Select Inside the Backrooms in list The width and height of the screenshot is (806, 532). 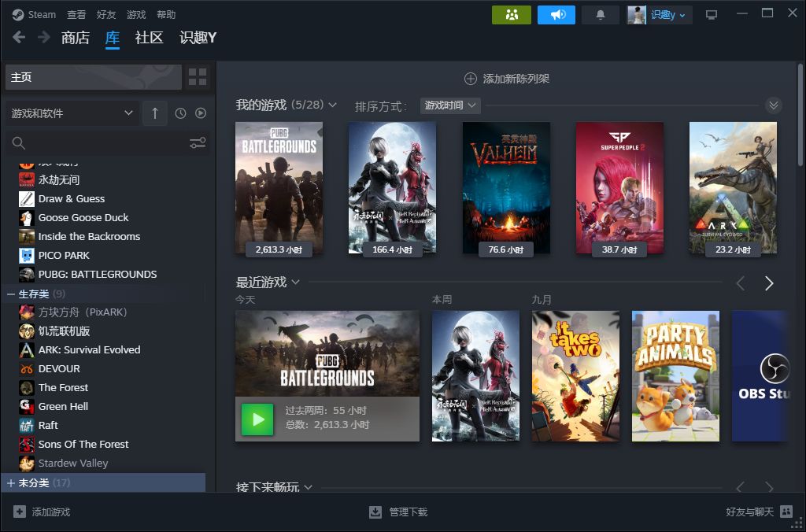(90, 236)
